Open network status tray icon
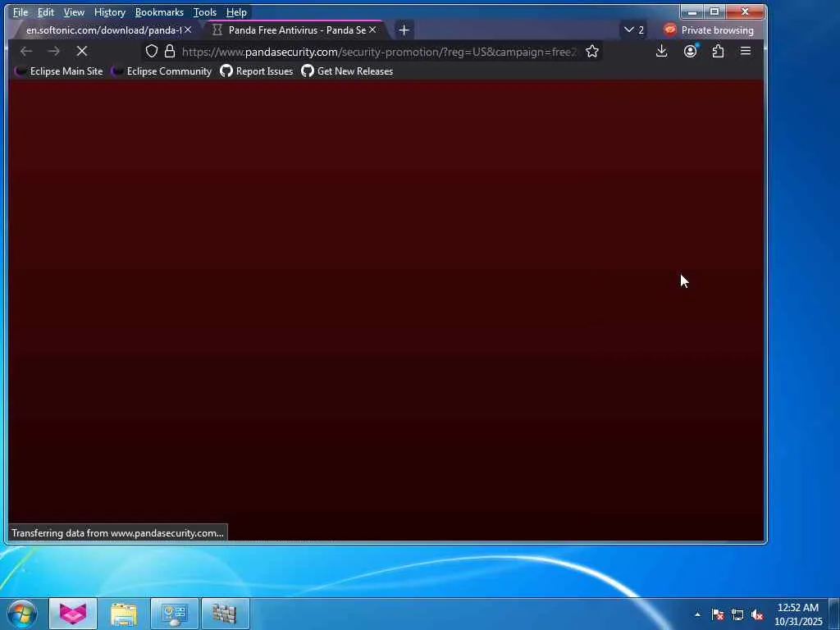The width and height of the screenshot is (840, 630). [737, 614]
